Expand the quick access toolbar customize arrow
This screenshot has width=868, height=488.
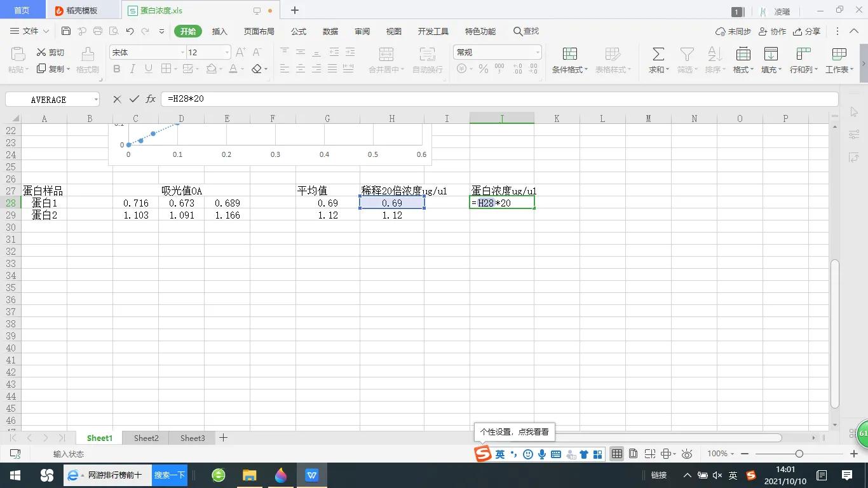pos(161,31)
